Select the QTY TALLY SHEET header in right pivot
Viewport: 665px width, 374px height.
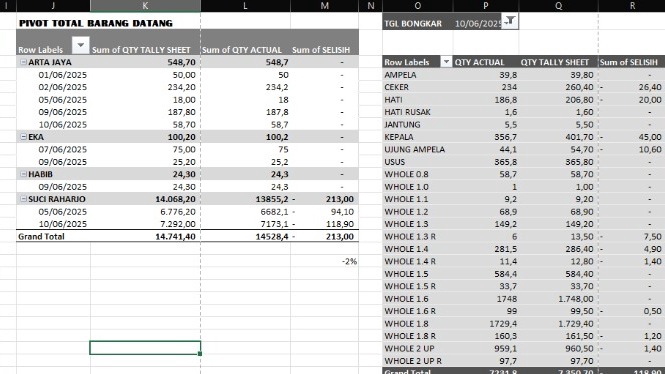(555, 62)
